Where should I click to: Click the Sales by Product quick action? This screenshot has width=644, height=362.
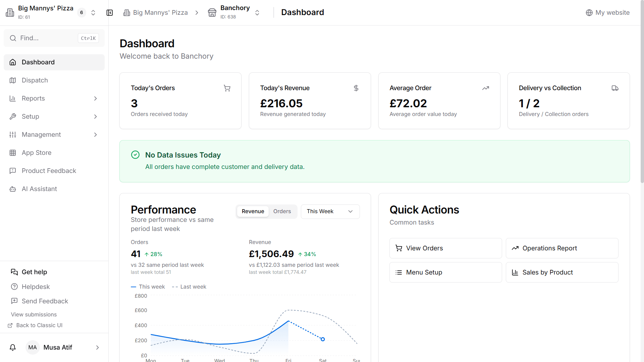pos(562,273)
